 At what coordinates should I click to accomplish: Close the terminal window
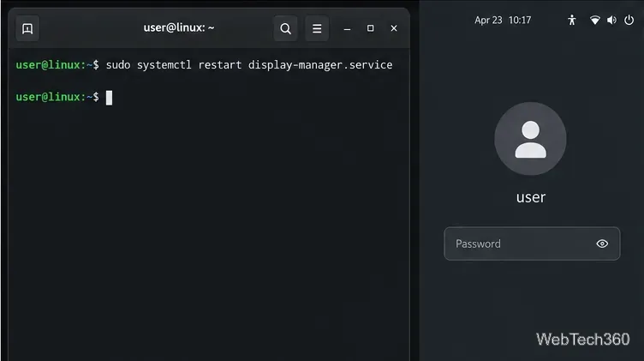pos(394,28)
